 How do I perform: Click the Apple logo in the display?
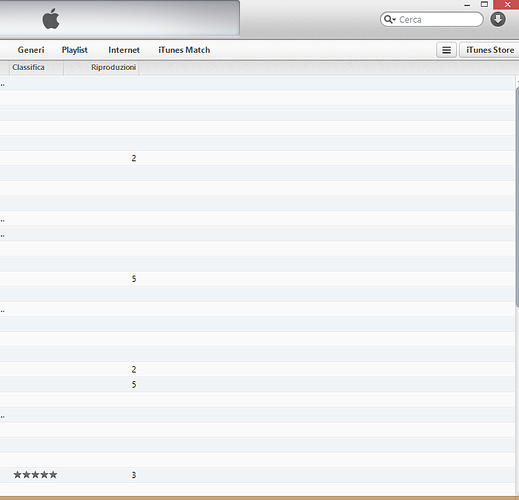click(51, 19)
